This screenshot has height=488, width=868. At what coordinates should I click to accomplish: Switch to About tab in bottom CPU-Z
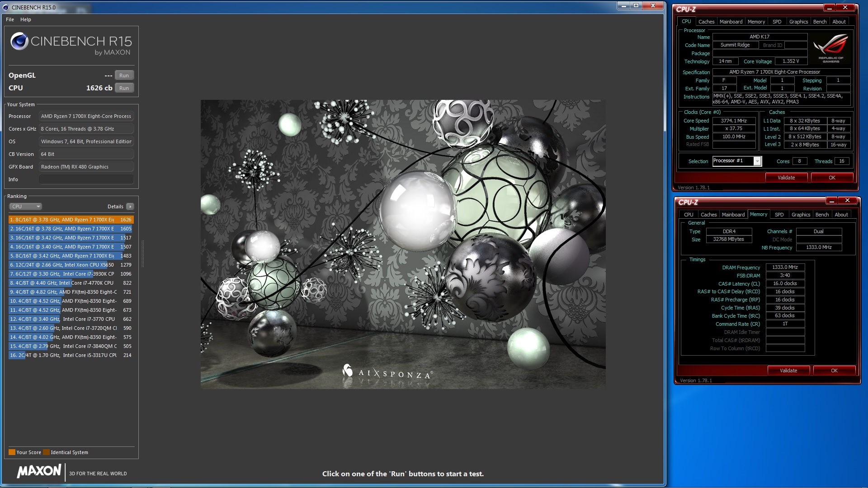tap(841, 215)
